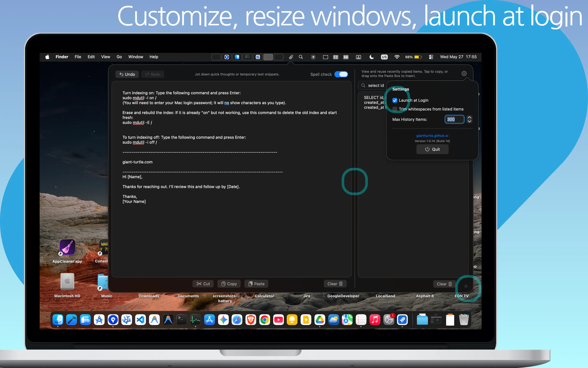Click the Max History Items field
The image size is (588, 368).
coord(454,119)
